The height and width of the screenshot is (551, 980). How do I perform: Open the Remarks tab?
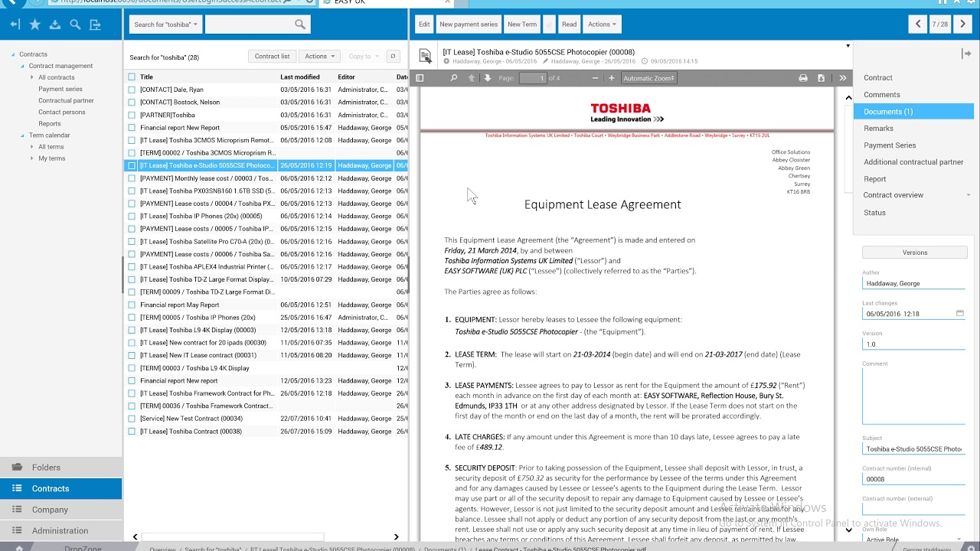pyautogui.click(x=913, y=129)
